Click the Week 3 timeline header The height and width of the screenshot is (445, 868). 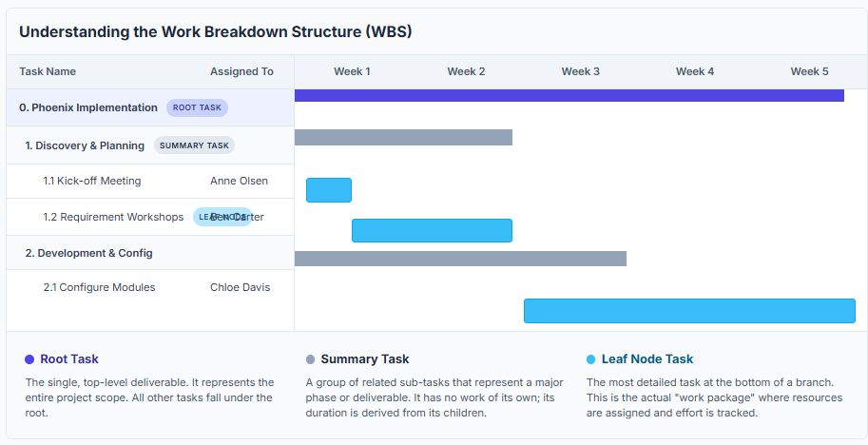tap(580, 71)
